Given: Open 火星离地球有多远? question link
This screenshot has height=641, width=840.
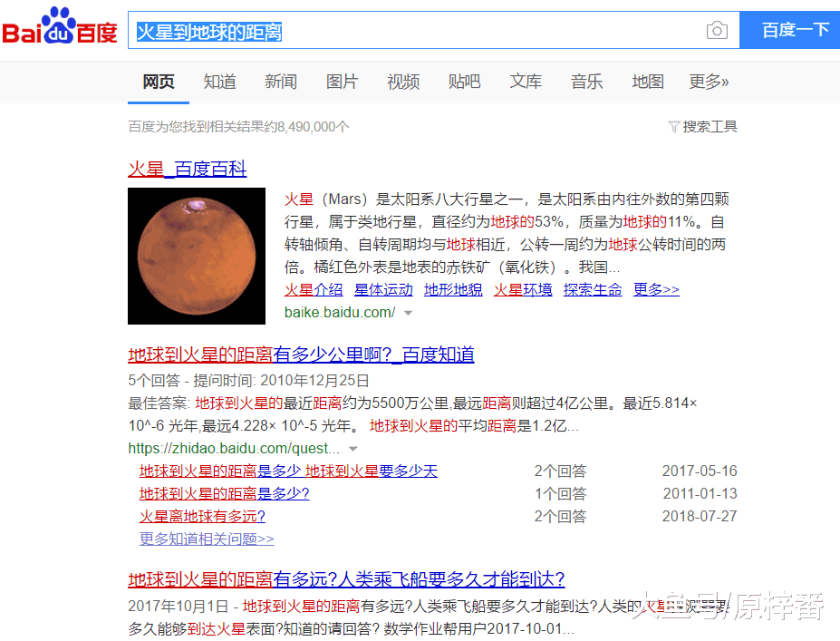Looking at the screenshot, I should coord(202,516).
